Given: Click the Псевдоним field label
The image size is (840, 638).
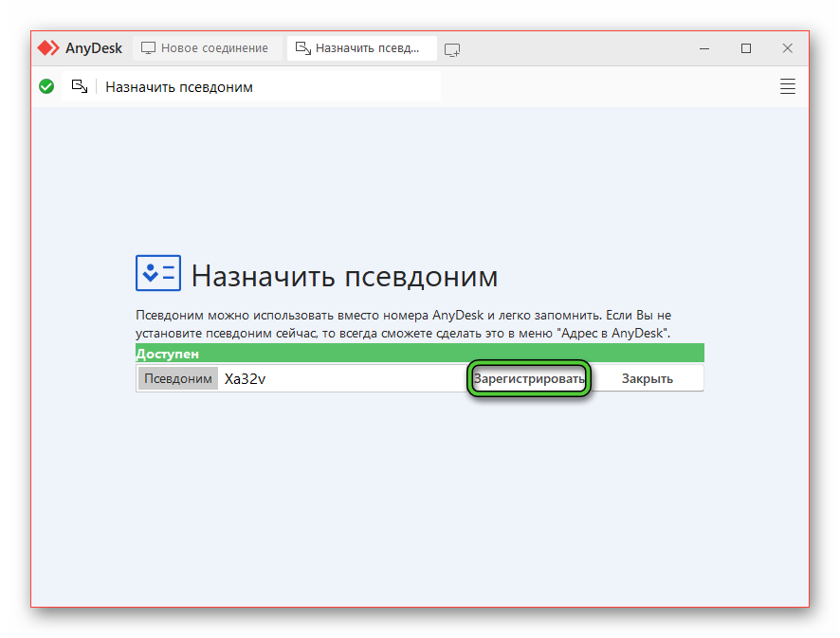Looking at the screenshot, I should coord(178,379).
